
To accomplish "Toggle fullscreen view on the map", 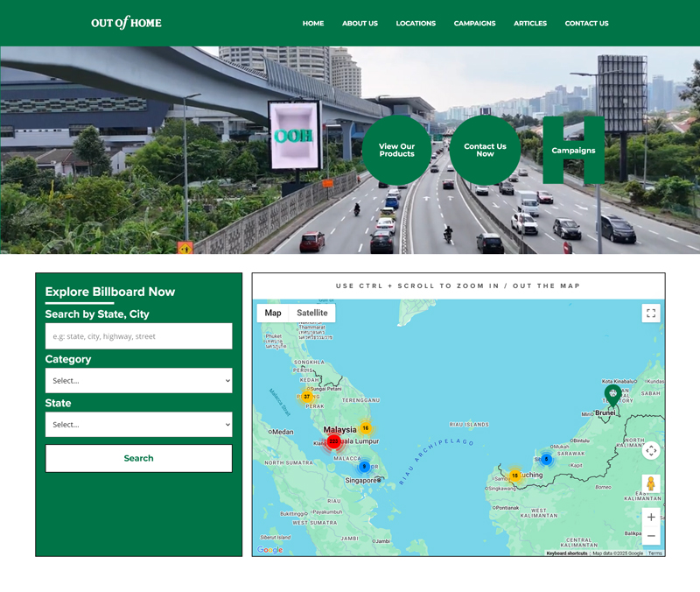I will pyautogui.click(x=650, y=313).
